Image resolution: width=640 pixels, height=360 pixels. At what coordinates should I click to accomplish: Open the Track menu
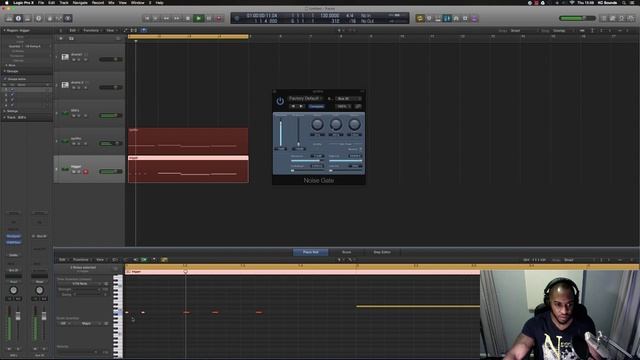64,2
